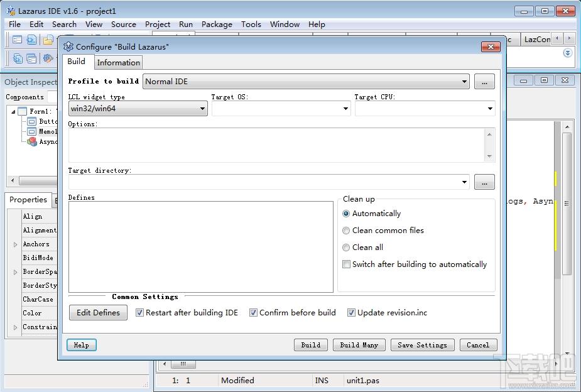Click the View Units toolbar icon
Viewport: 581px width, 392px height.
click(x=18, y=58)
